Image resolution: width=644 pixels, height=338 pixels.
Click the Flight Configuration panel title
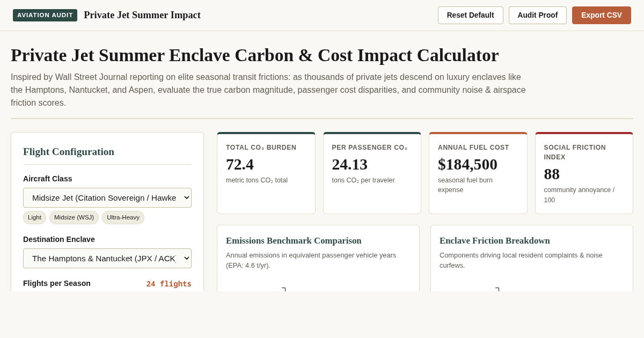click(x=69, y=152)
